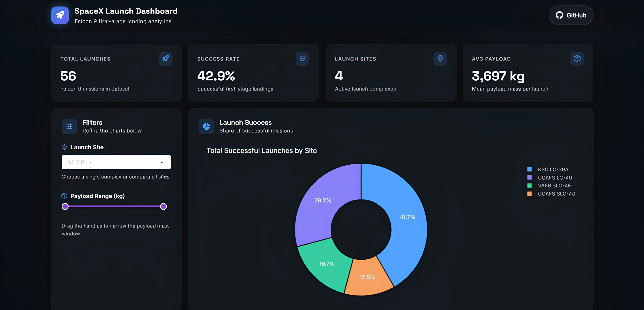Click the Filters sliders icon
The height and width of the screenshot is (310, 644).
click(x=69, y=127)
